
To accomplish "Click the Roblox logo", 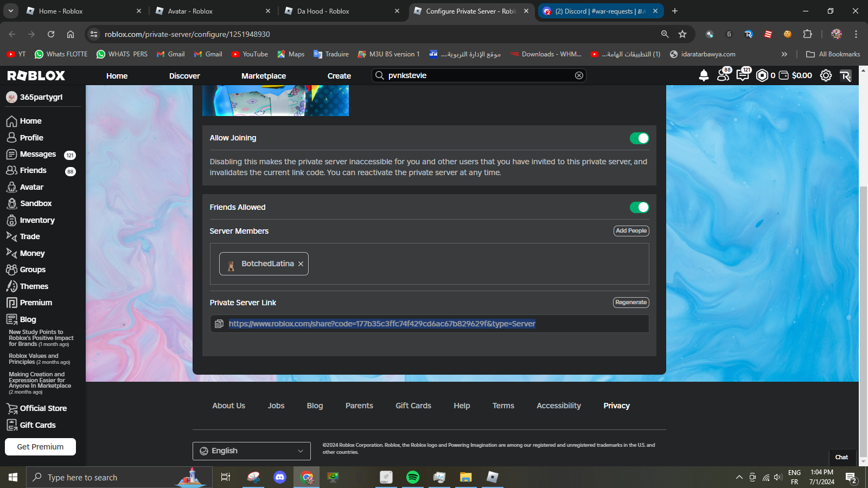I will tap(36, 76).
